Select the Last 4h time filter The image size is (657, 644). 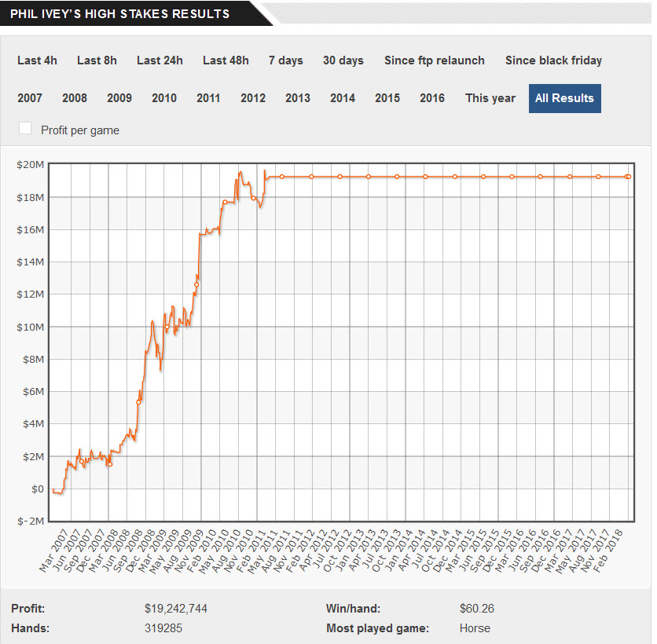click(x=37, y=60)
